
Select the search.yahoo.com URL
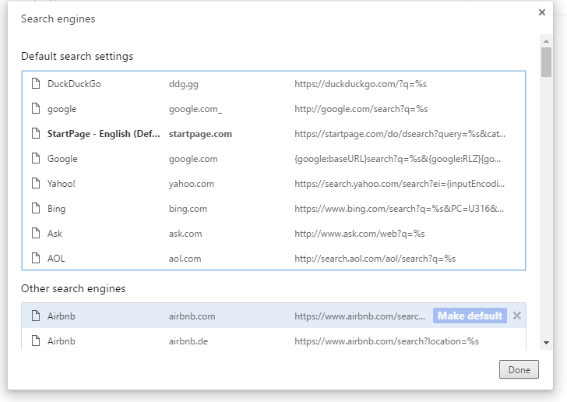click(400, 184)
